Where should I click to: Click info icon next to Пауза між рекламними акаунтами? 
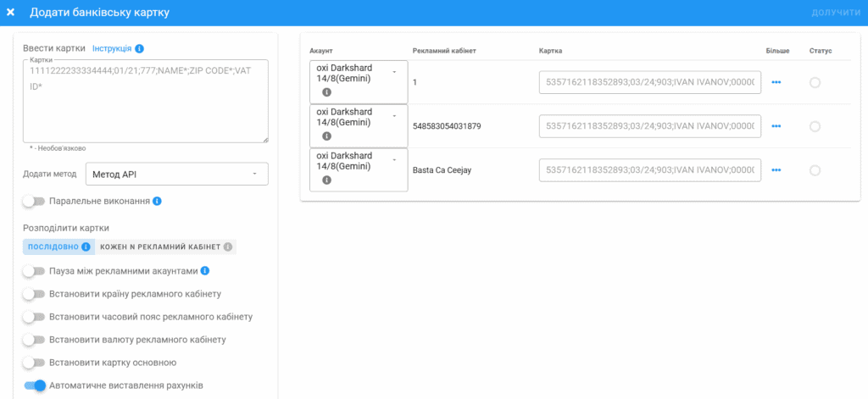pyautogui.click(x=205, y=270)
